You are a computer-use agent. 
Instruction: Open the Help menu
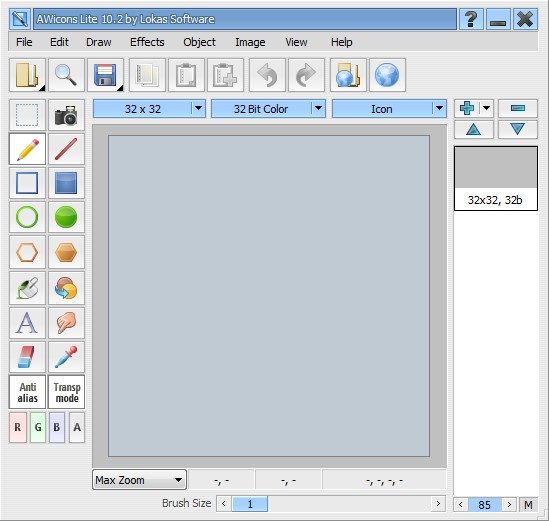(x=342, y=42)
